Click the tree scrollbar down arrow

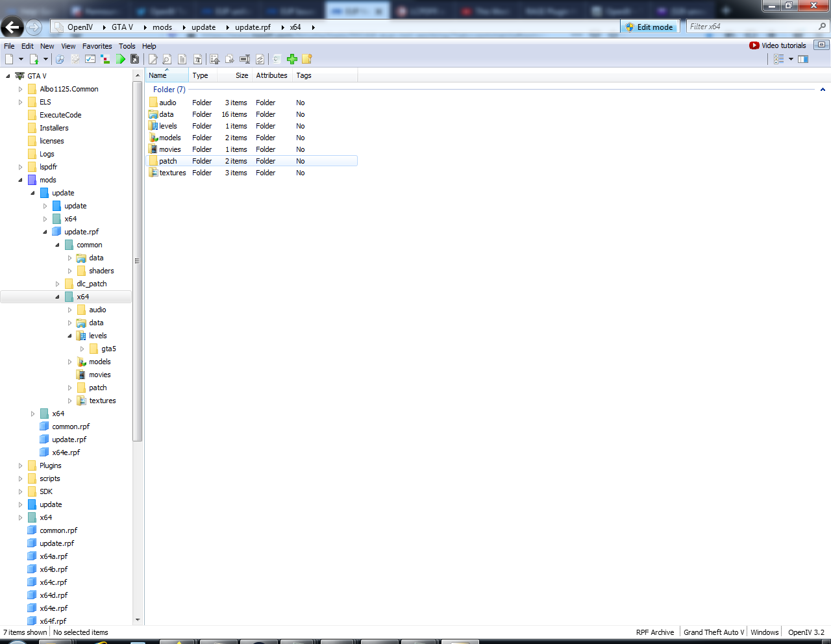click(x=137, y=620)
